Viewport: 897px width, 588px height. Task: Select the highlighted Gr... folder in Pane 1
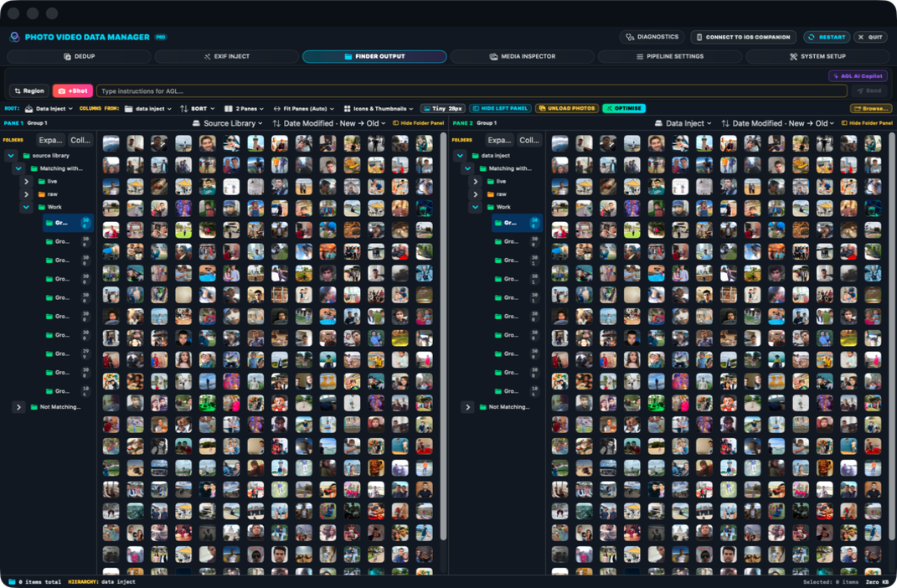(x=68, y=223)
